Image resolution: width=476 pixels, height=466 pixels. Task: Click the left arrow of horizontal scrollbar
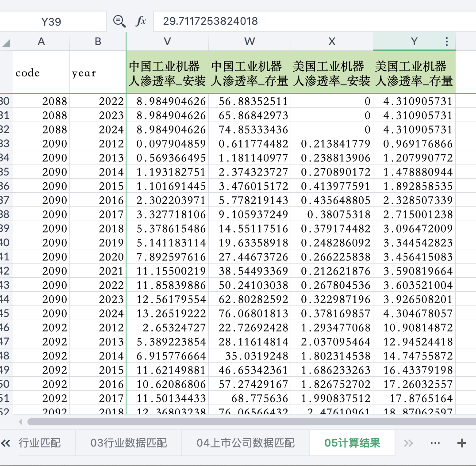tap(20, 422)
